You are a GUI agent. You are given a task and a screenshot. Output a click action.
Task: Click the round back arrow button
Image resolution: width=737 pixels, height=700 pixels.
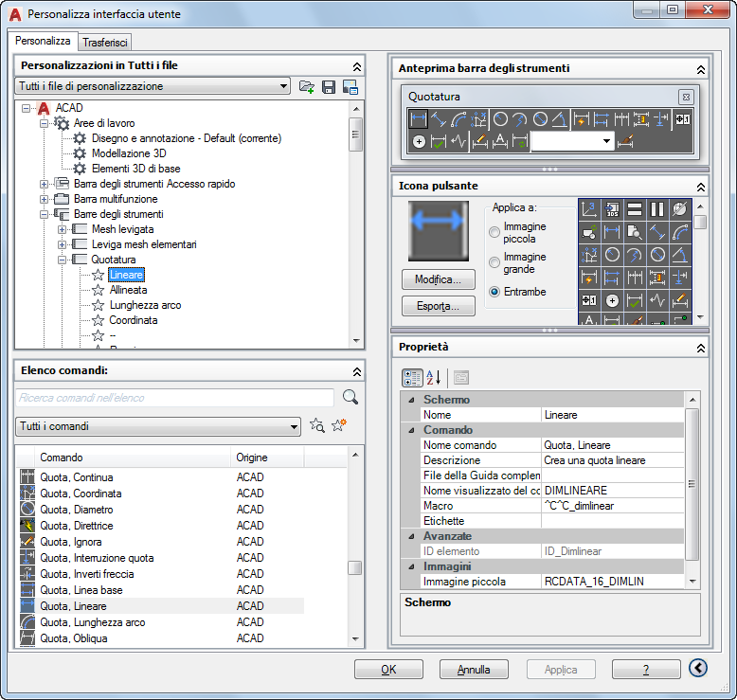click(698, 668)
